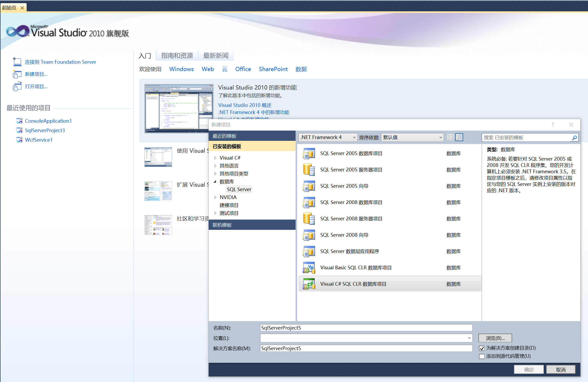This screenshot has width=588, height=382.
Task: Toggle 为解决方案创建目录 checkbox
Action: pyautogui.click(x=482, y=348)
